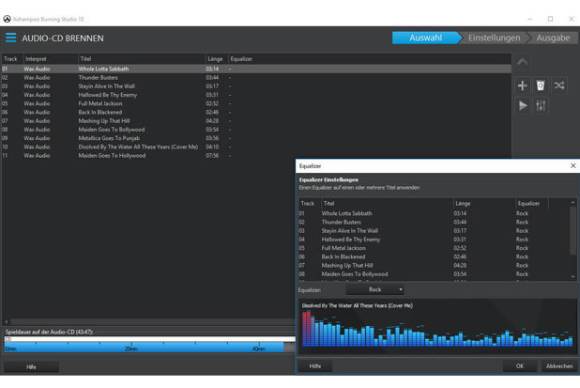580x388 pixels.
Task: Click Rock cell for track 01 in dialog
Action: (x=522, y=213)
